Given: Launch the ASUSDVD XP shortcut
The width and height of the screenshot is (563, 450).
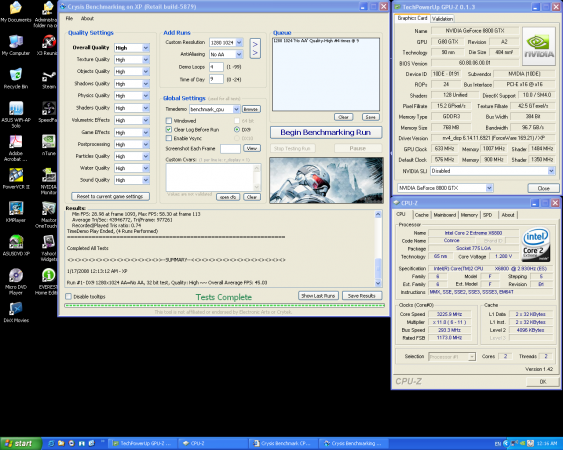Looking at the screenshot, I should point(16,246).
